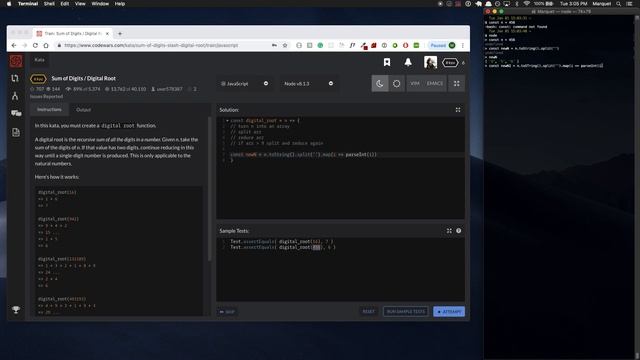The width and height of the screenshot is (640, 360).
Task: Expand the Sample Tests panel
Action: pos(449,231)
